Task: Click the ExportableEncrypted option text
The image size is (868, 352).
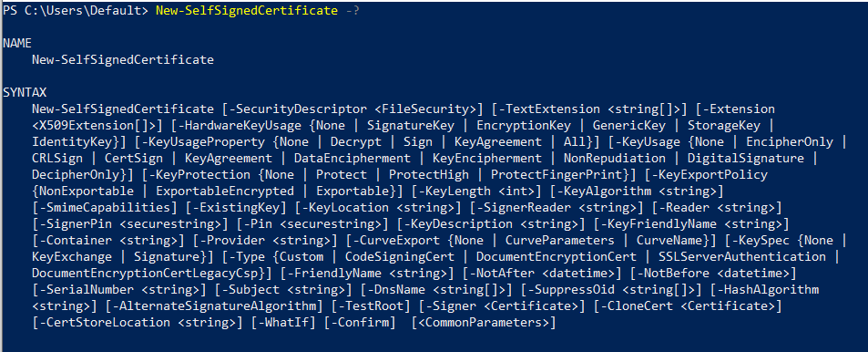Action: (x=225, y=192)
